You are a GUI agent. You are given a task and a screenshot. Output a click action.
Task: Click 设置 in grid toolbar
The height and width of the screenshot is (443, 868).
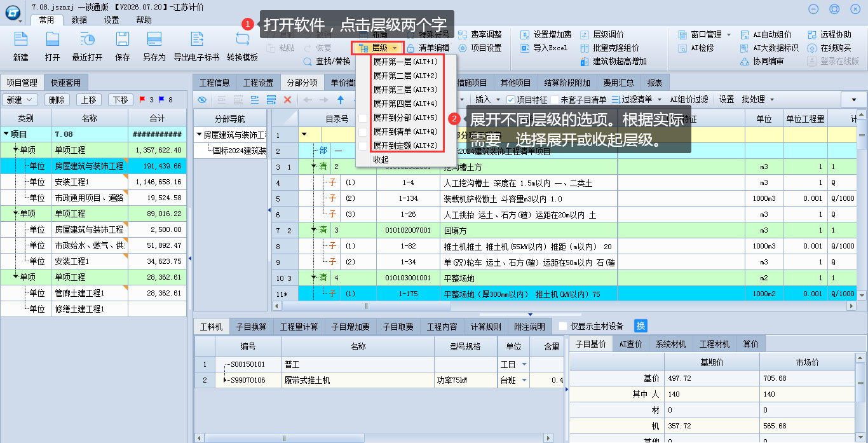(726, 100)
